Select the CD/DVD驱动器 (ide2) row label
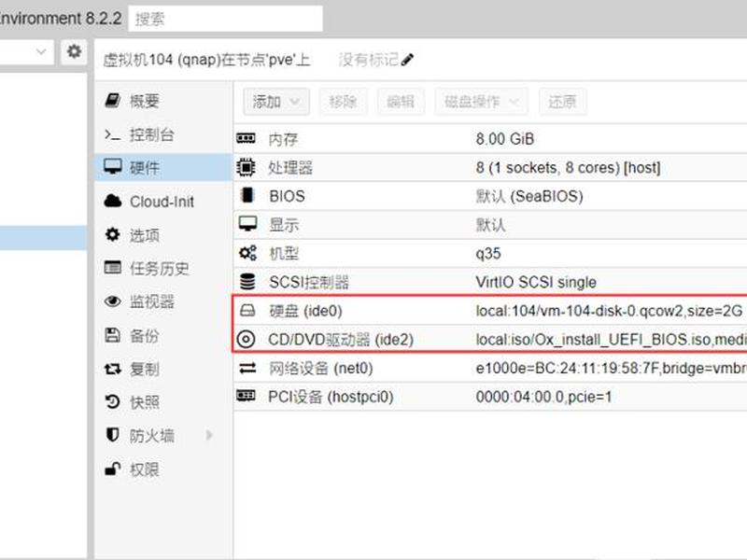The height and width of the screenshot is (560, 747). [x=341, y=340]
